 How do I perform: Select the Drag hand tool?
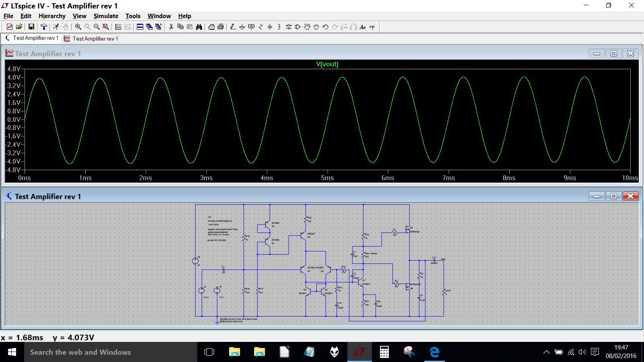pyautogui.click(x=316, y=27)
